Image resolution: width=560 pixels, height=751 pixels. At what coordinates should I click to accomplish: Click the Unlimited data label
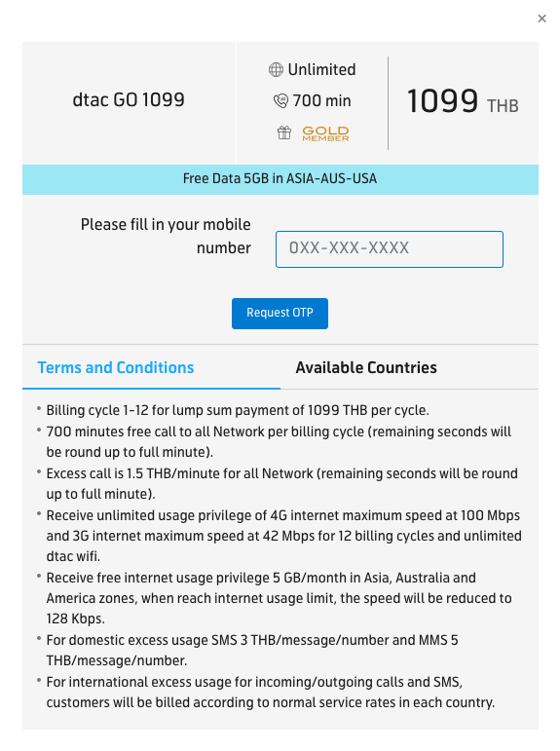tap(321, 70)
